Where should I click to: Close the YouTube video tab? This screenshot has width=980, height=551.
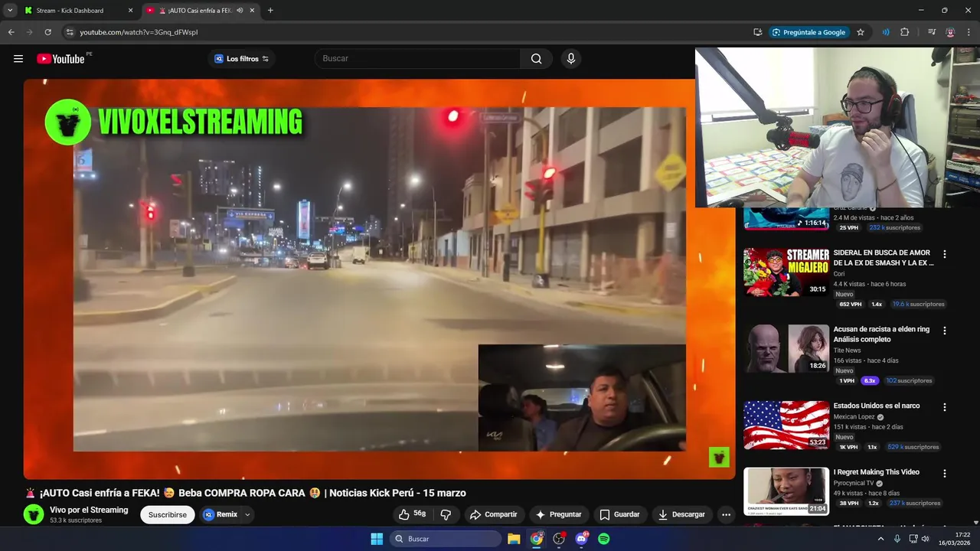pos(252,10)
